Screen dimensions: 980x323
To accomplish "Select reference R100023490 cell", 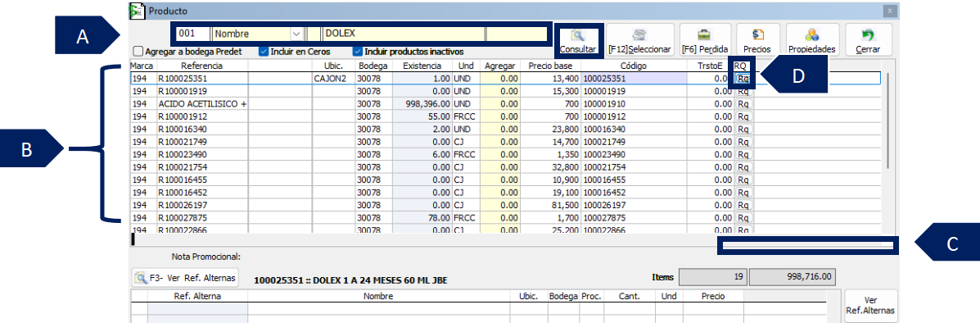I will click(x=202, y=155).
